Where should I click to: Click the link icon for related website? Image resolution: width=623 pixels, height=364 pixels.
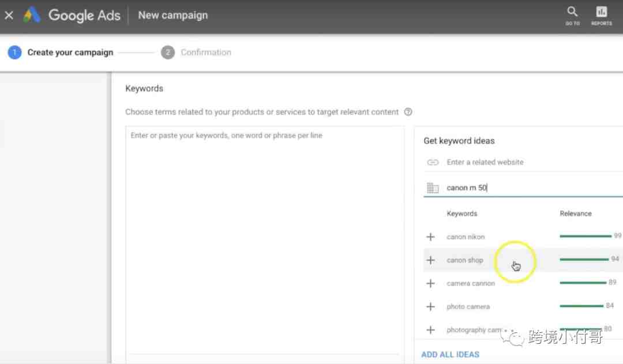pos(433,162)
